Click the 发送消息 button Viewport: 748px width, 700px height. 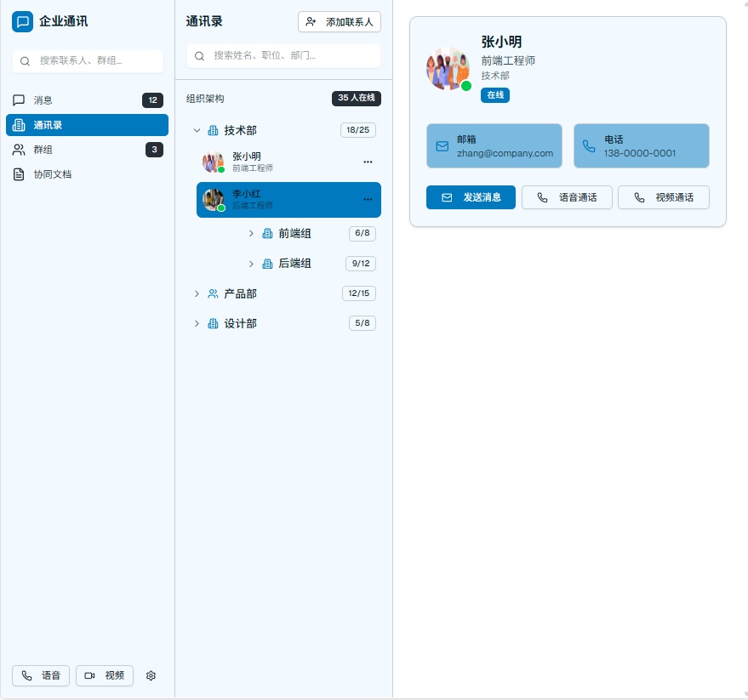click(x=471, y=197)
